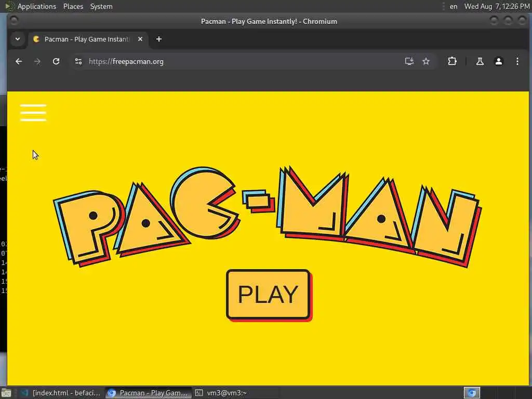Click the PAC-MAN logo image
Image resolution: width=532 pixels, height=399 pixels.
[x=268, y=216]
